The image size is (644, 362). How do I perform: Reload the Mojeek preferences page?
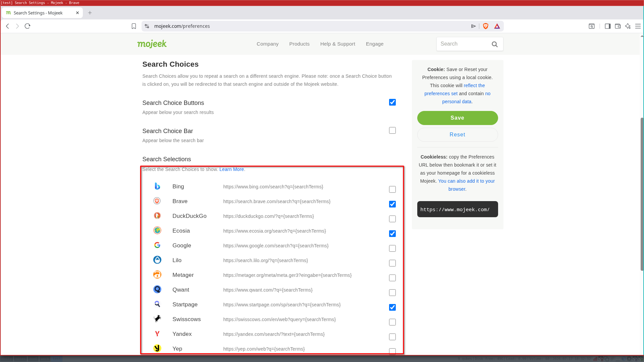coord(28,26)
